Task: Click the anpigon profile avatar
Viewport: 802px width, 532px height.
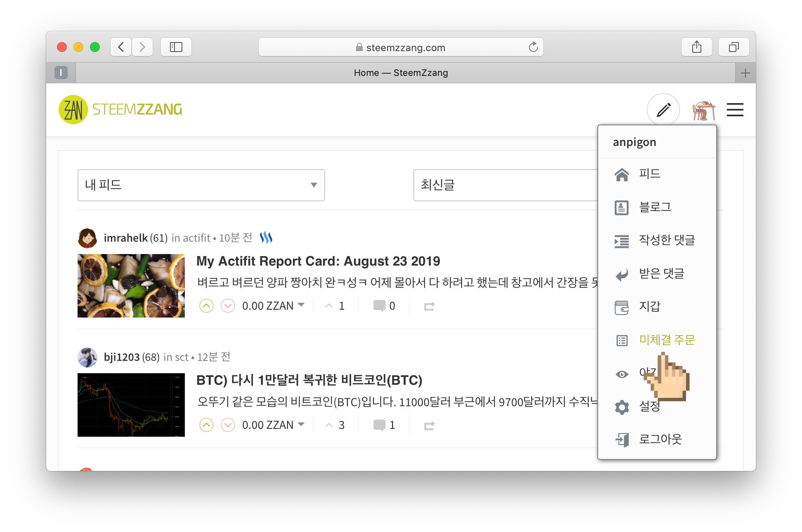Action: coord(703,110)
